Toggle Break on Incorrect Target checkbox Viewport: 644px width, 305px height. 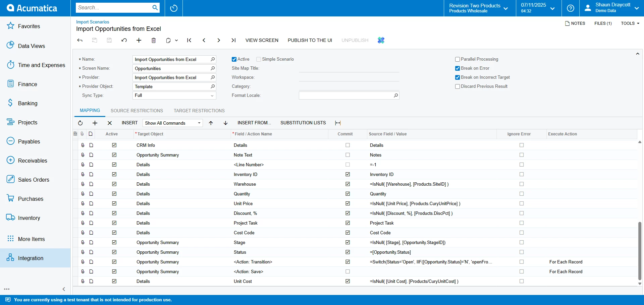click(x=458, y=77)
